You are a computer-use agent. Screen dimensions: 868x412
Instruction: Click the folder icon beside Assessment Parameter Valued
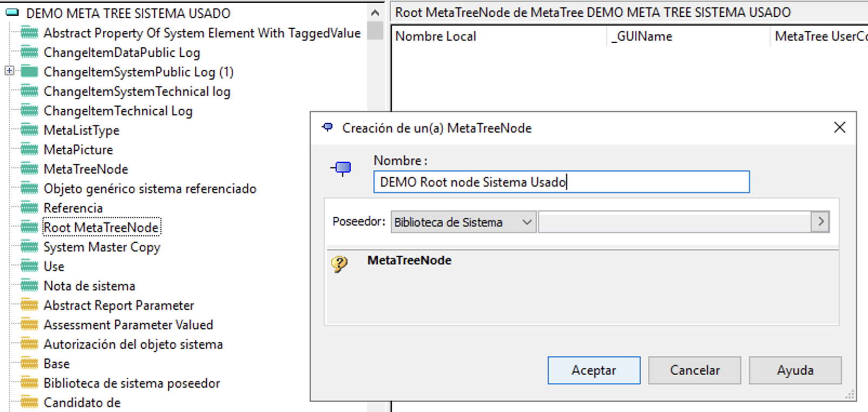point(29,325)
